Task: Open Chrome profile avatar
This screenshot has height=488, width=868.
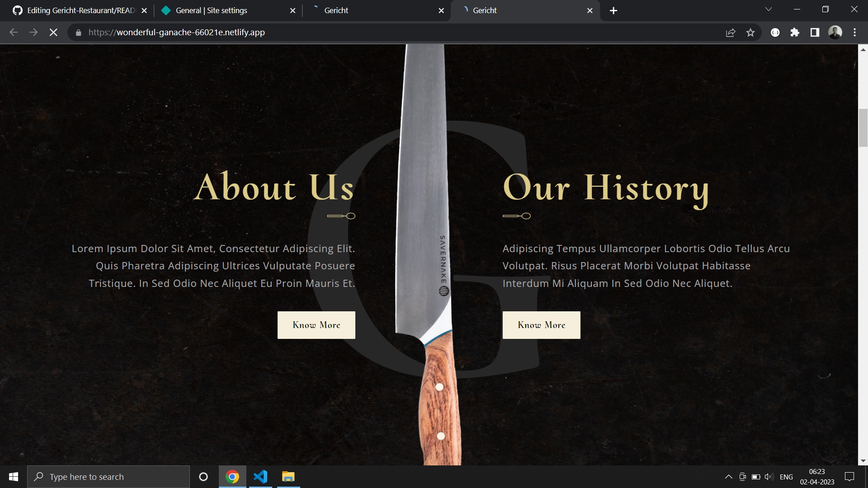Action: [835, 33]
